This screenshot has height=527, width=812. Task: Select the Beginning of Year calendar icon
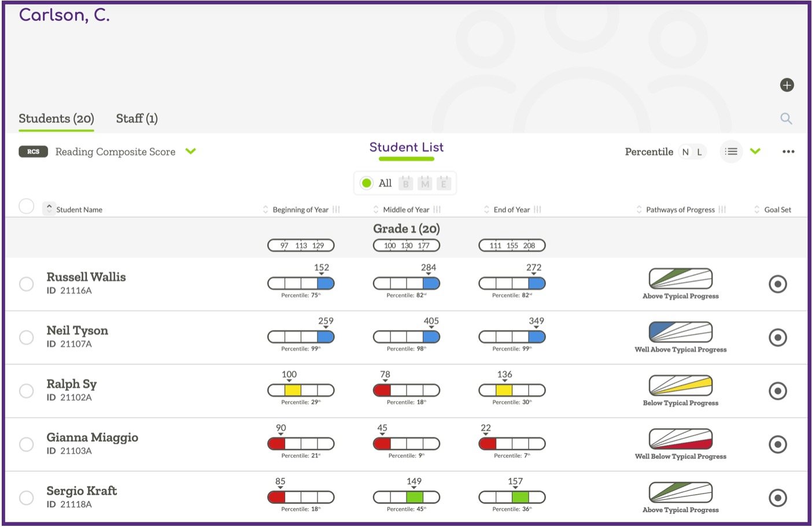click(405, 184)
